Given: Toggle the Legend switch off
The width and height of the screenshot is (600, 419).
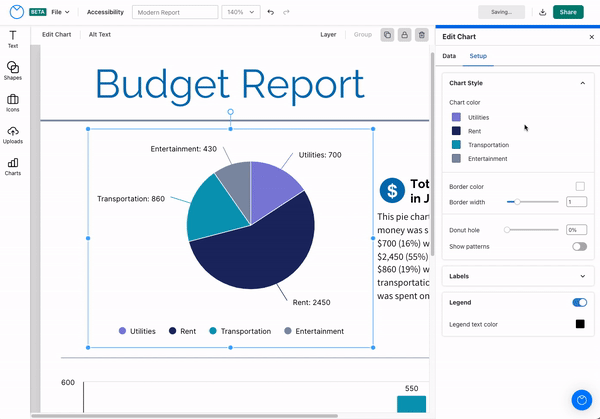Looking at the screenshot, I should 579,302.
